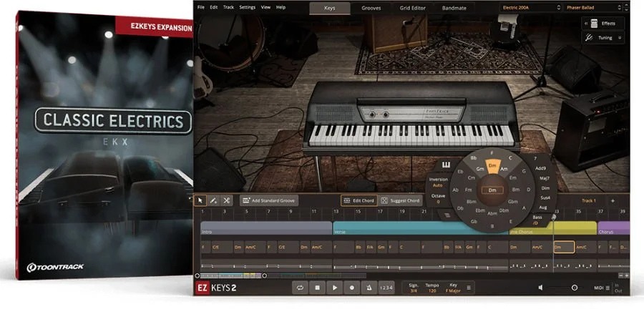Click the timeline zoom-out minus icon
Image resolution: width=644 pixels, height=317 pixels.
pos(620,275)
